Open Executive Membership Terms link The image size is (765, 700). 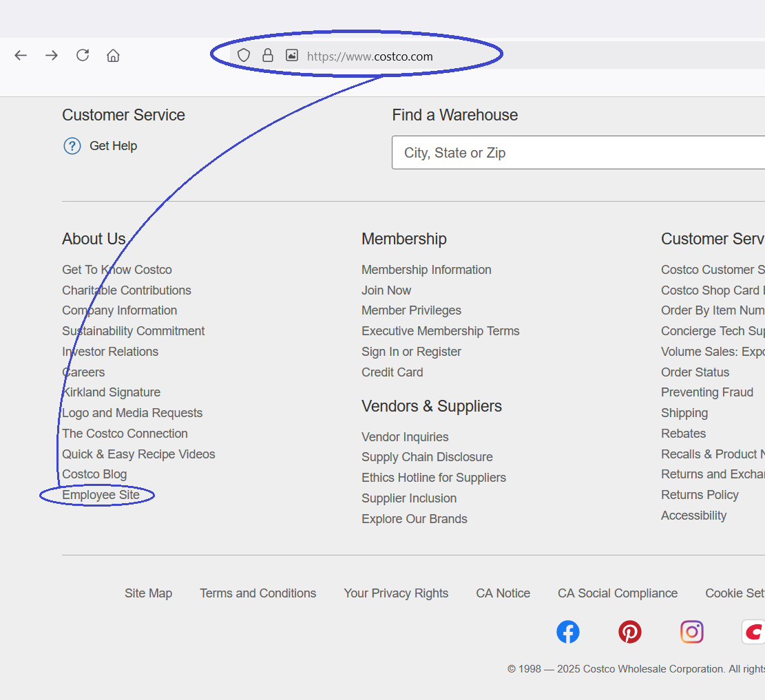pos(441,331)
